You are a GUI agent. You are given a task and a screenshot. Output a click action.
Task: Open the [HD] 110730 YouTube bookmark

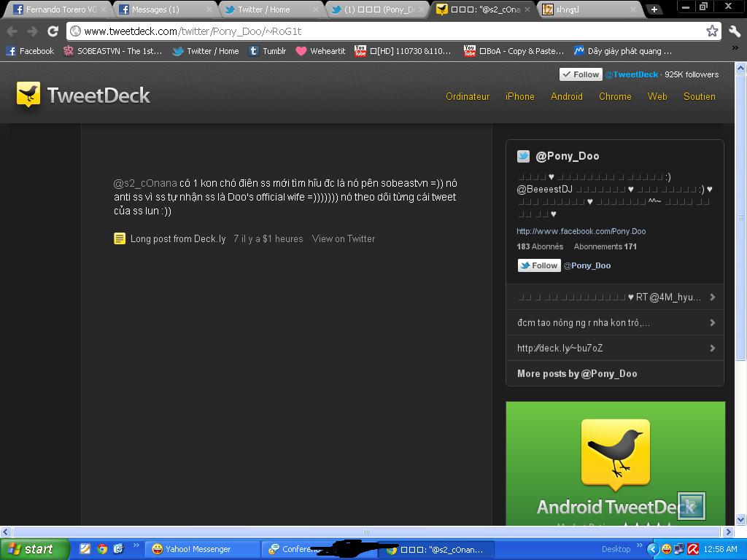[x=403, y=51]
